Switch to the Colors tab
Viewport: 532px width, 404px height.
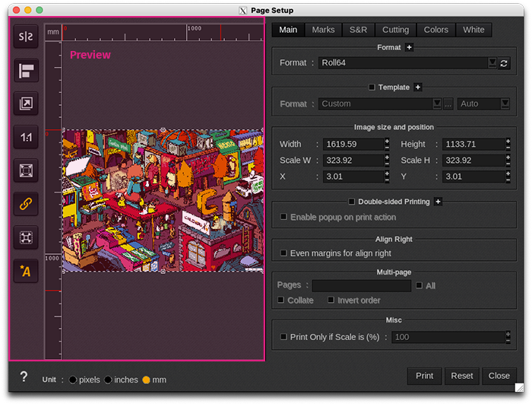[x=436, y=30]
